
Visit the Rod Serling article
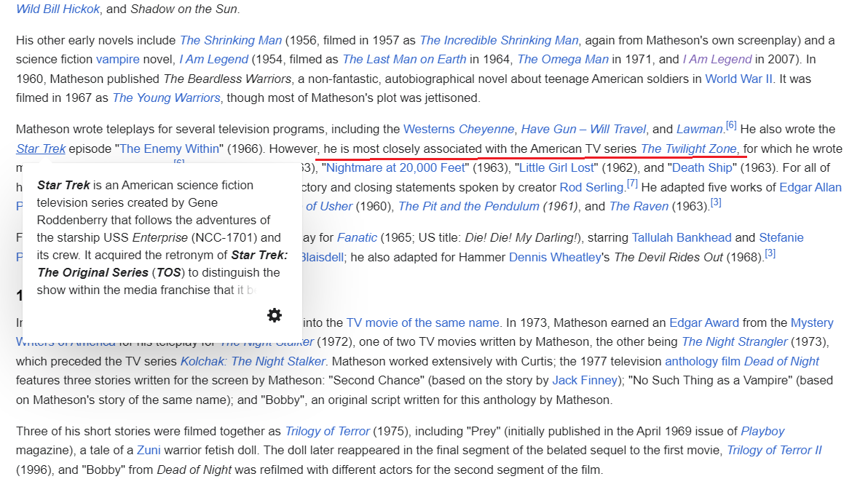[x=592, y=188]
